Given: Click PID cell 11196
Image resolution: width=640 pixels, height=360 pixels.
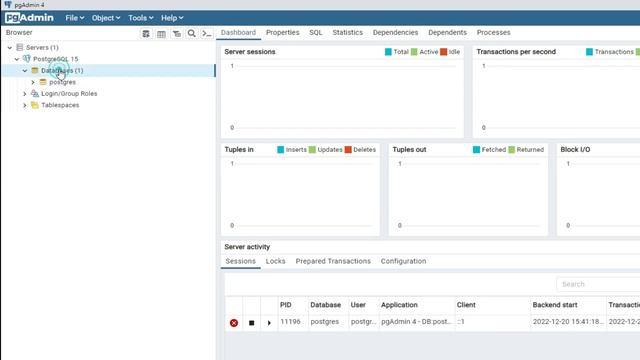Looking at the screenshot, I should pyautogui.click(x=290, y=322).
